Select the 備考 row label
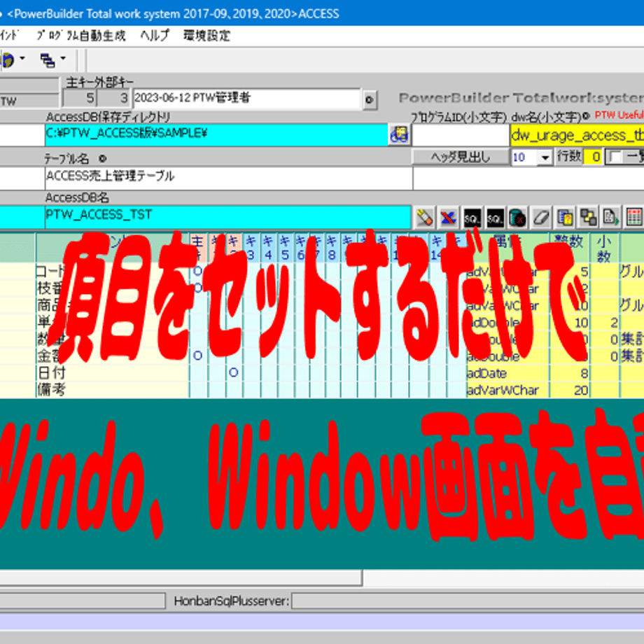 (52, 390)
